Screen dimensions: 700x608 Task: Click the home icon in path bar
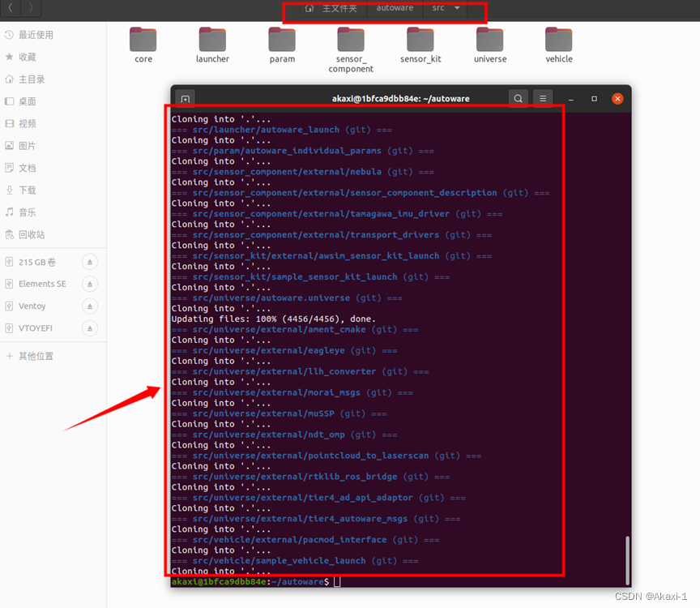(309, 8)
